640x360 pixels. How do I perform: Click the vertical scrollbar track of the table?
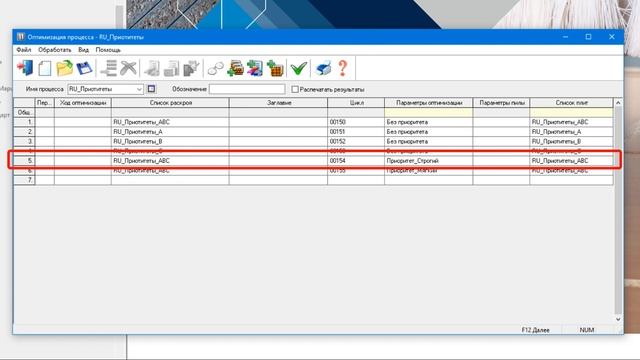[618, 211]
